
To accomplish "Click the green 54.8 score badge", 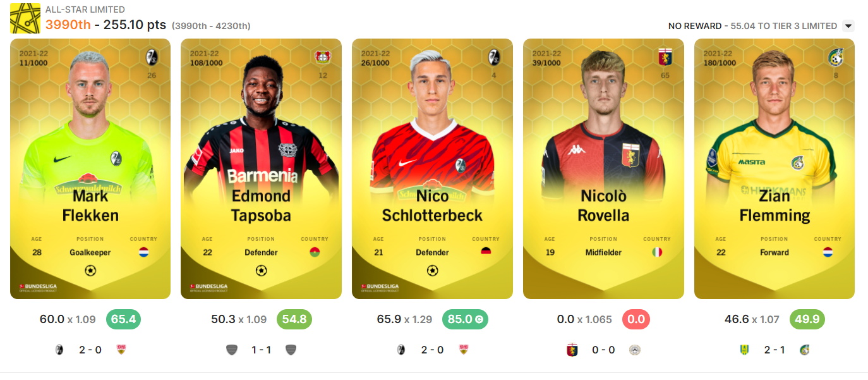I will 294,319.
